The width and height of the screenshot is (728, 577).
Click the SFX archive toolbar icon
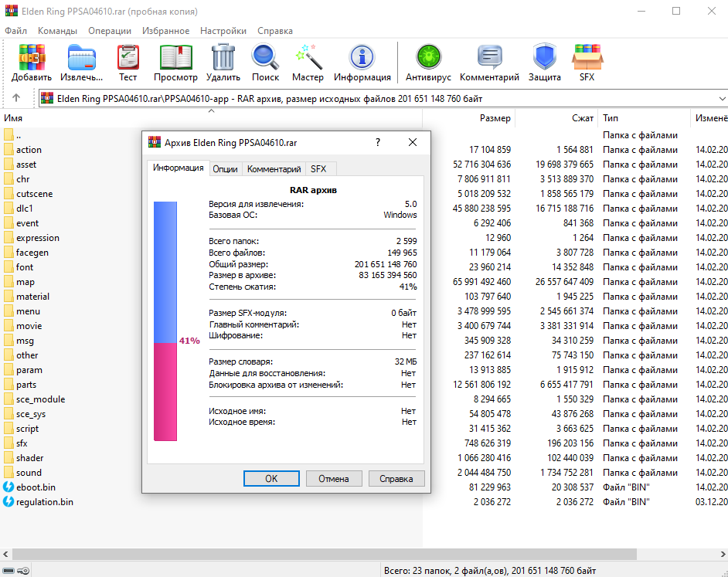point(587,63)
